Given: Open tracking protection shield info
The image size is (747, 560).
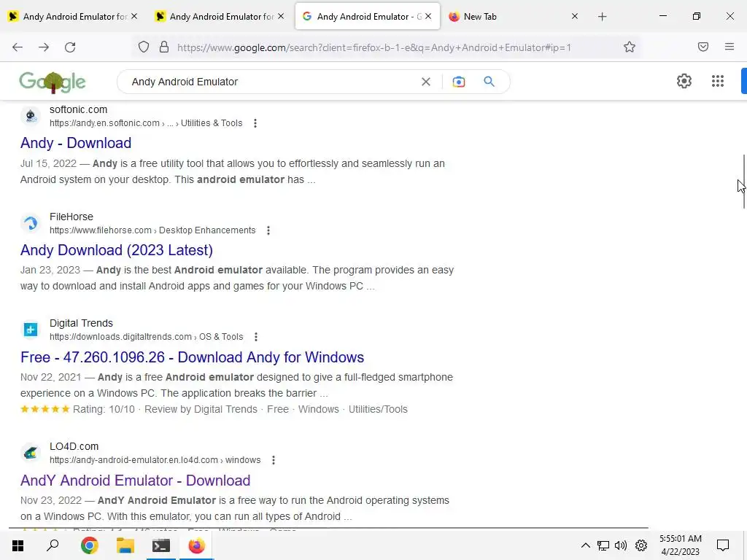Looking at the screenshot, I should [144, 47].
